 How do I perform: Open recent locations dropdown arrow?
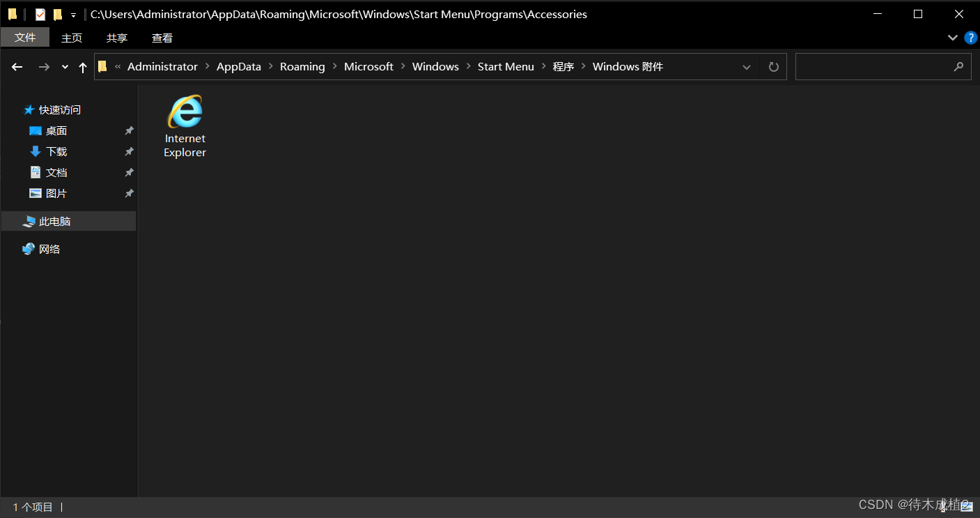click(65, 67)
